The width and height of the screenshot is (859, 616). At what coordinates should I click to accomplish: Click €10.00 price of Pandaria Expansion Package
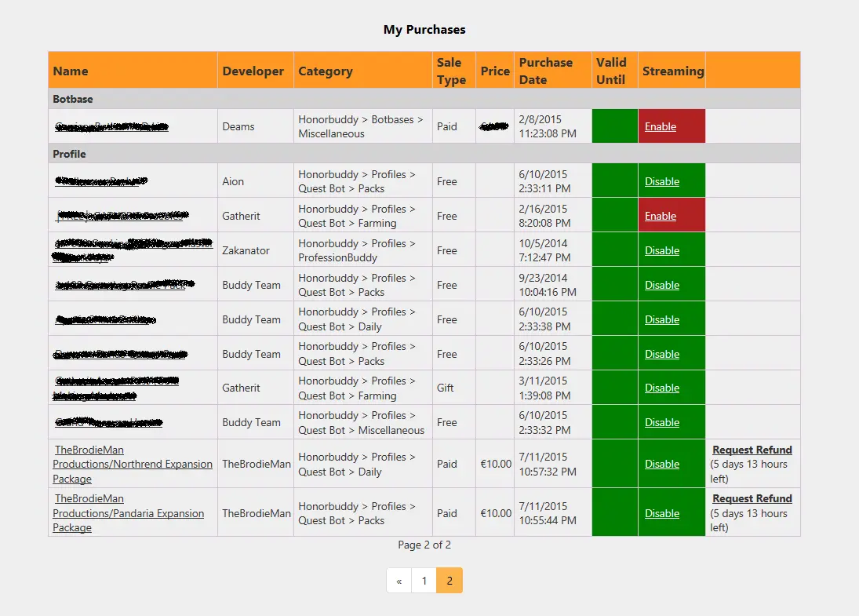point(496,513)
